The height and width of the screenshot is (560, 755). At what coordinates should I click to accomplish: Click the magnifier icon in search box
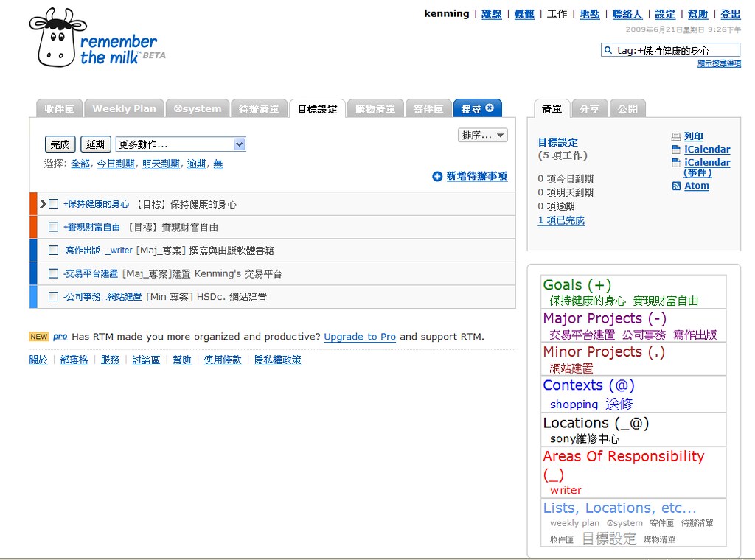608,50
